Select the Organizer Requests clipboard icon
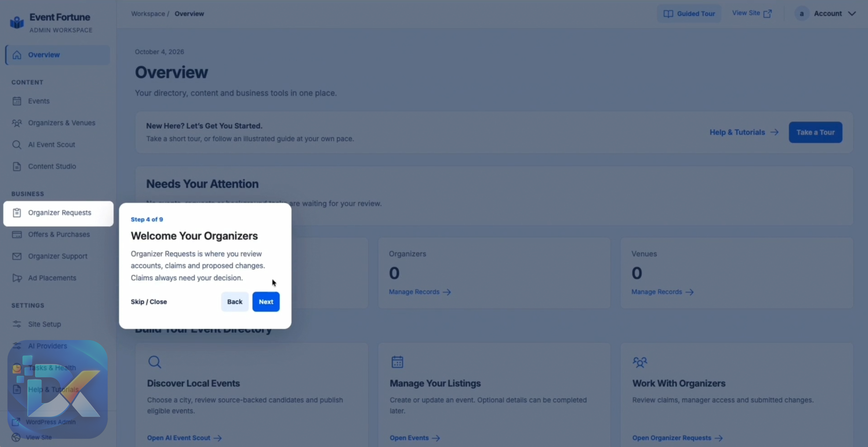This screenshot has height=447, width=868. (17, 213)
